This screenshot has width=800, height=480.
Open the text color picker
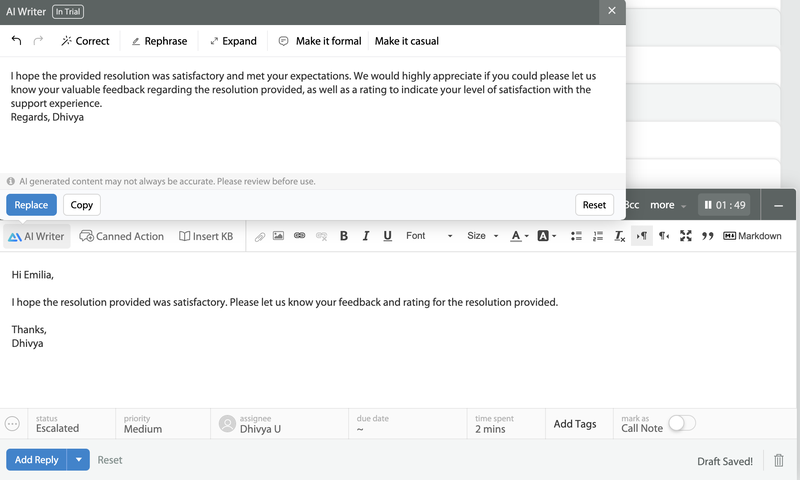[519, 236]
